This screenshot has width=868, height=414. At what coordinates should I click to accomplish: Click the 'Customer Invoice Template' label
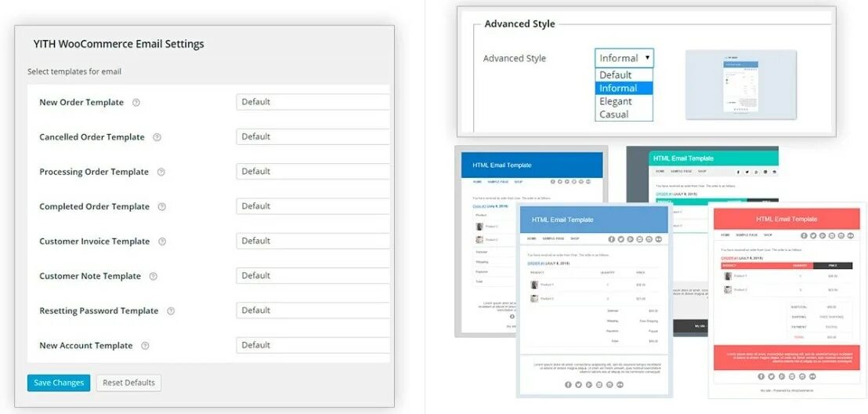[x=95, y=241]
